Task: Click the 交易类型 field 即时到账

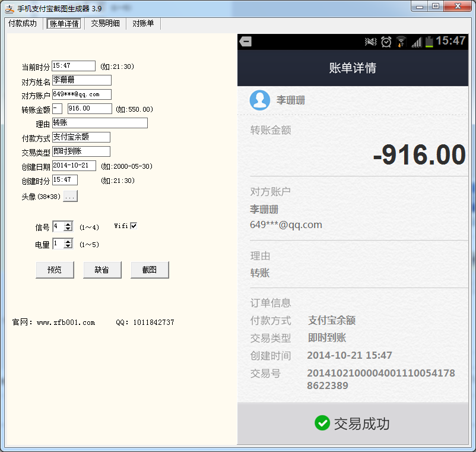Action: (81, 151)
